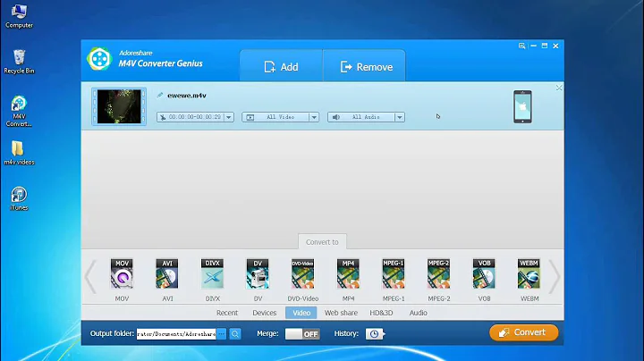This screenshot has height=361, width=644.
Task: Click the ewewe.m4v video thumbnail
Action: click(x=119, y=106)
